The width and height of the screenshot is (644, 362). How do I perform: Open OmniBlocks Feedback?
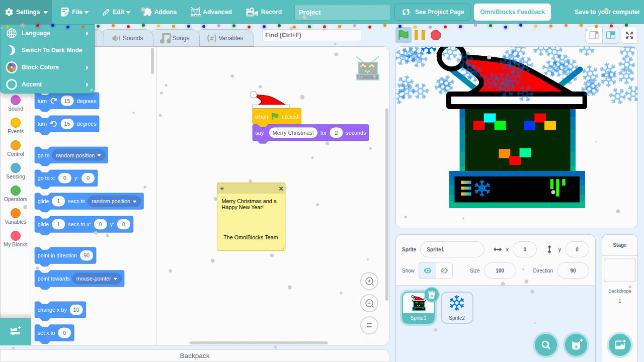tap(512, 12)
